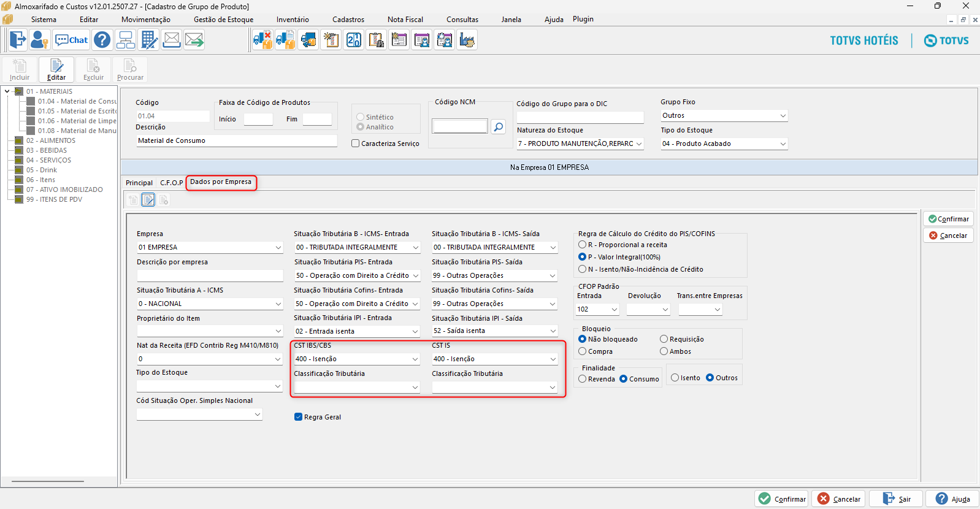Open the numbered counter icon
Viewport: 980px width, 509px height.
pyautogui.click(x=354, y=40)
